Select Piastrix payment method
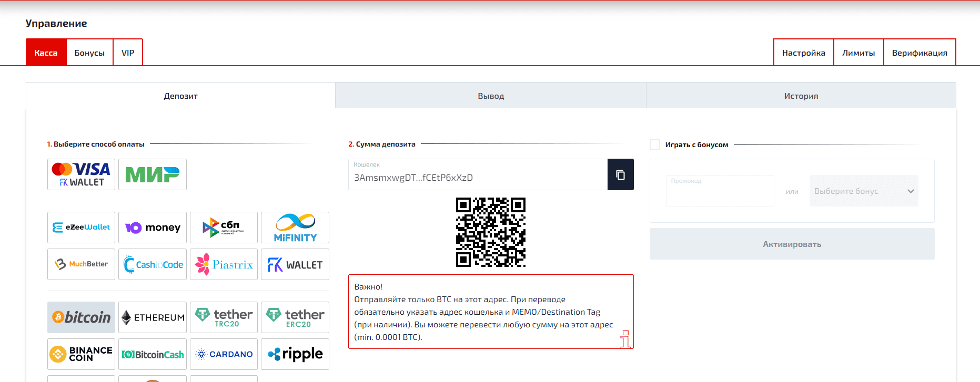The image size is (980, 382). [224, 264]
